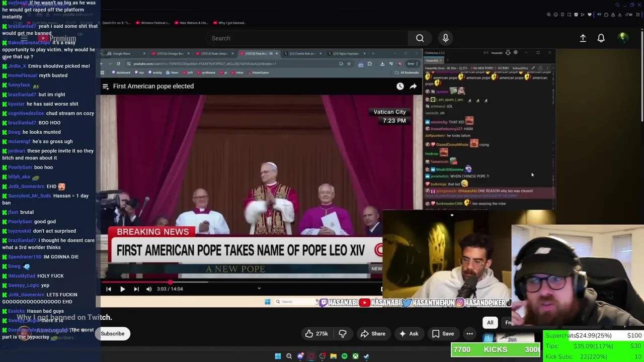
Task: Switch to Charlie Kirk X tab
Action: point(303,53)
